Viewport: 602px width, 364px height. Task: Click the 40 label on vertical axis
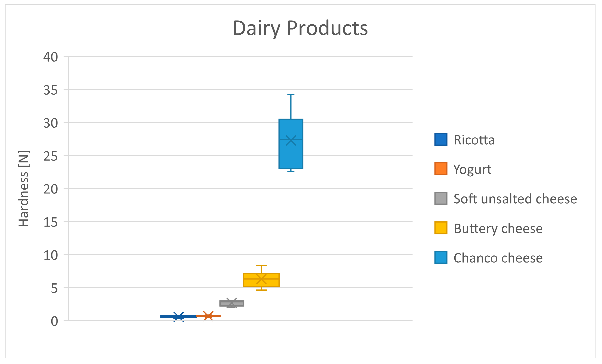tap(51, 57)
